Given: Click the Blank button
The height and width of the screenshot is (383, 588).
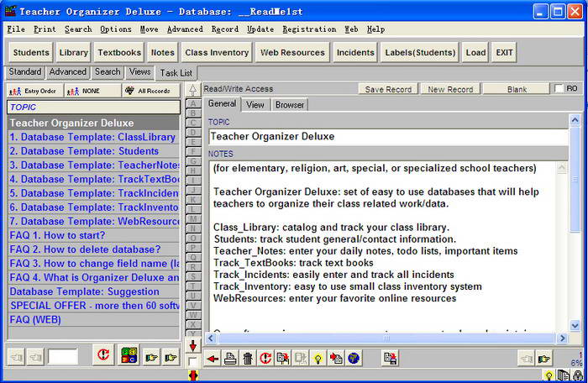Looking at the screenshot, I should coord(517,89).
